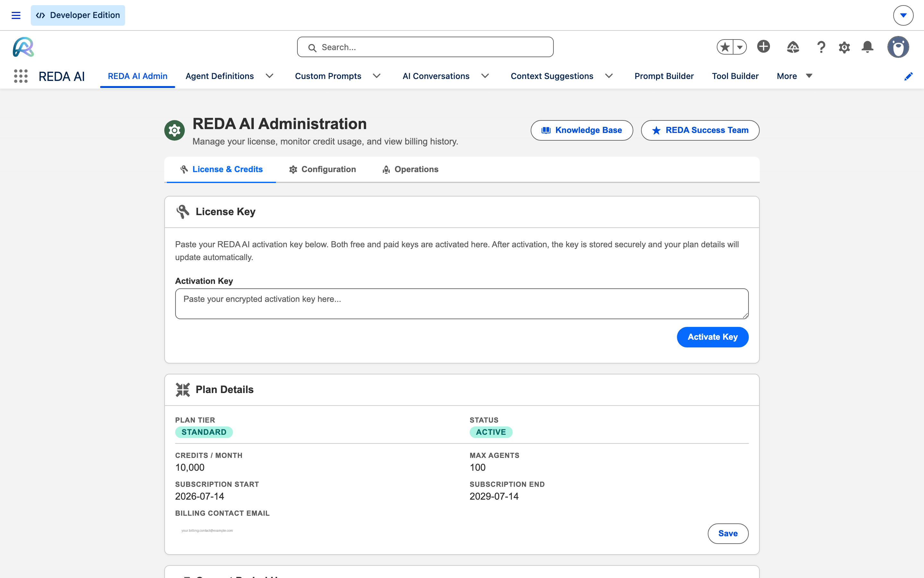The width and height of the screenshot is (924, 578).
Task: Click the Plan Details section icon
Action: [x=183, y=390]
